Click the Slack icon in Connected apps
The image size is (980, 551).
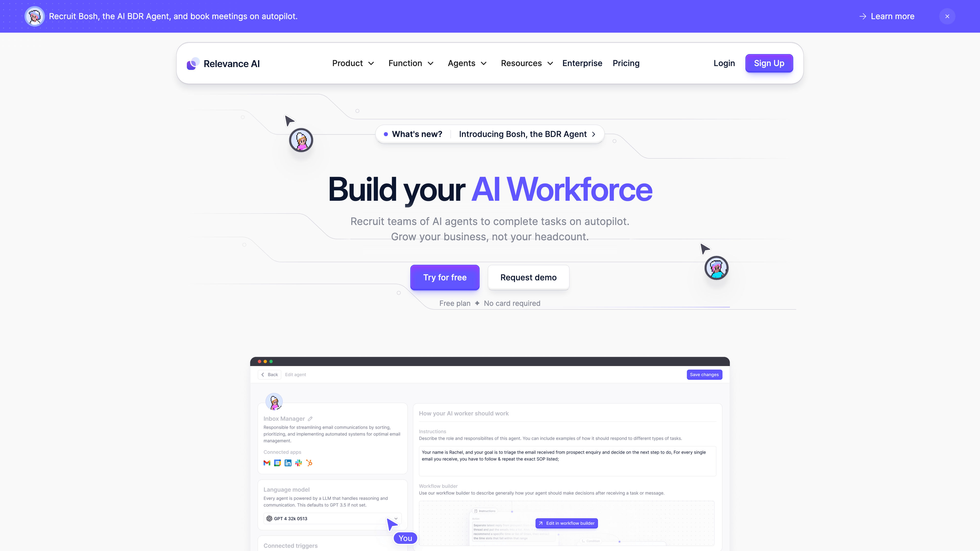click(299, 463)
